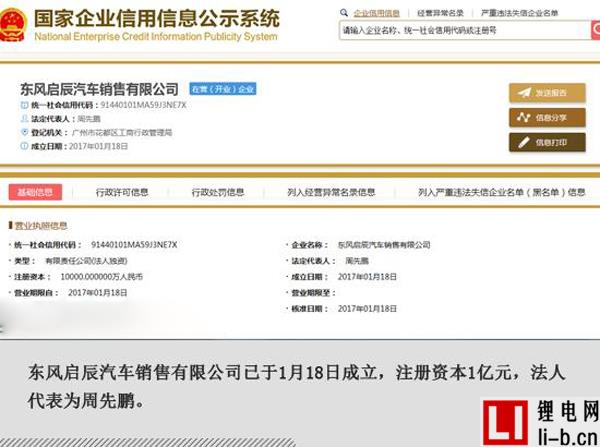Open 企业信用信息 search category

(377, 13)
